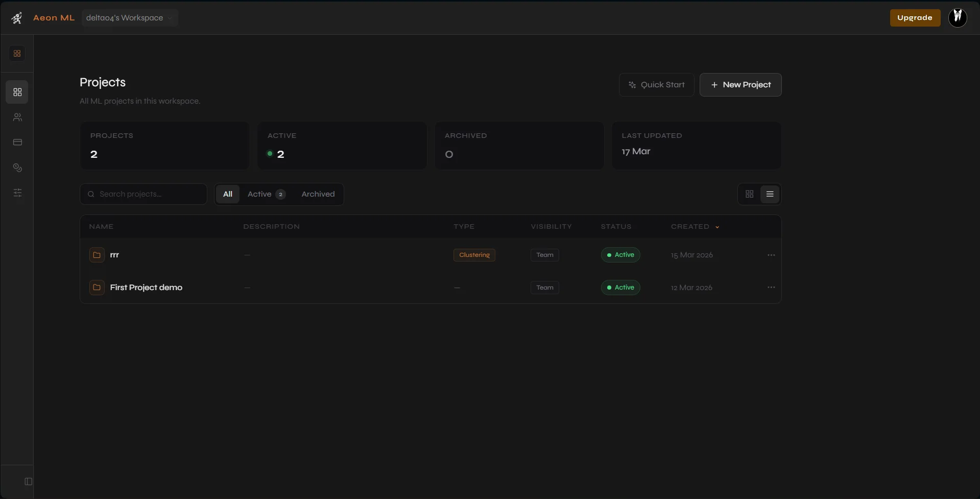Open the coins usage icon in the sidebar
Viewport: 980px width, 499px height.
click(x=17, y=168)
